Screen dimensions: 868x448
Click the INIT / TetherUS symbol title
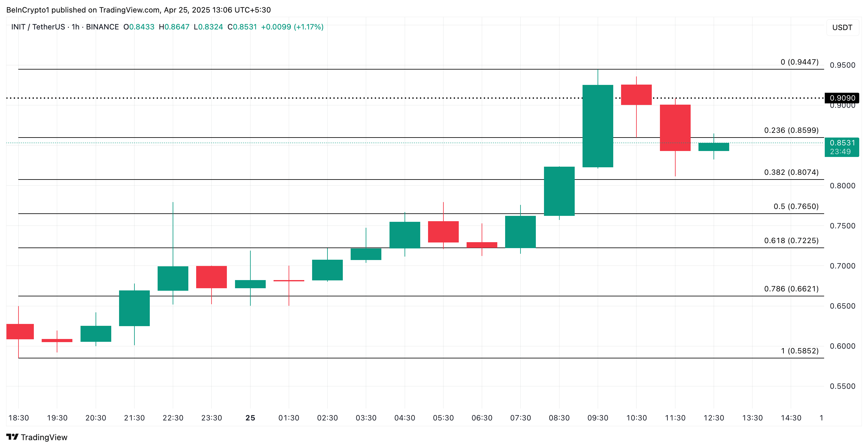point(38,27)
